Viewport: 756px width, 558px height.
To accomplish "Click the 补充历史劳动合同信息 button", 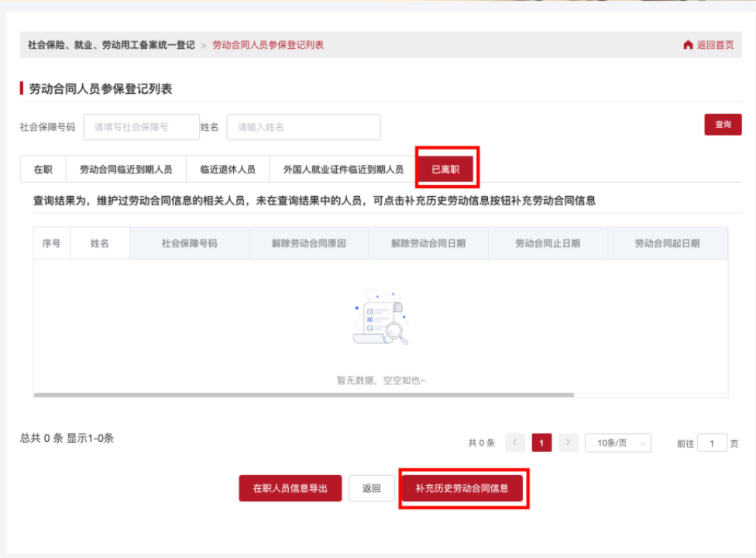I will pos(463,488).
